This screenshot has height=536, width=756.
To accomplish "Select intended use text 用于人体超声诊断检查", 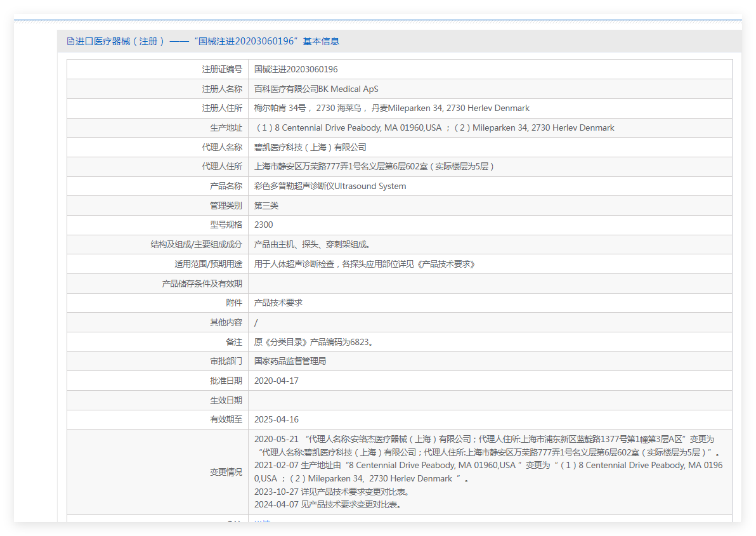I will click(x=365, y=264).
